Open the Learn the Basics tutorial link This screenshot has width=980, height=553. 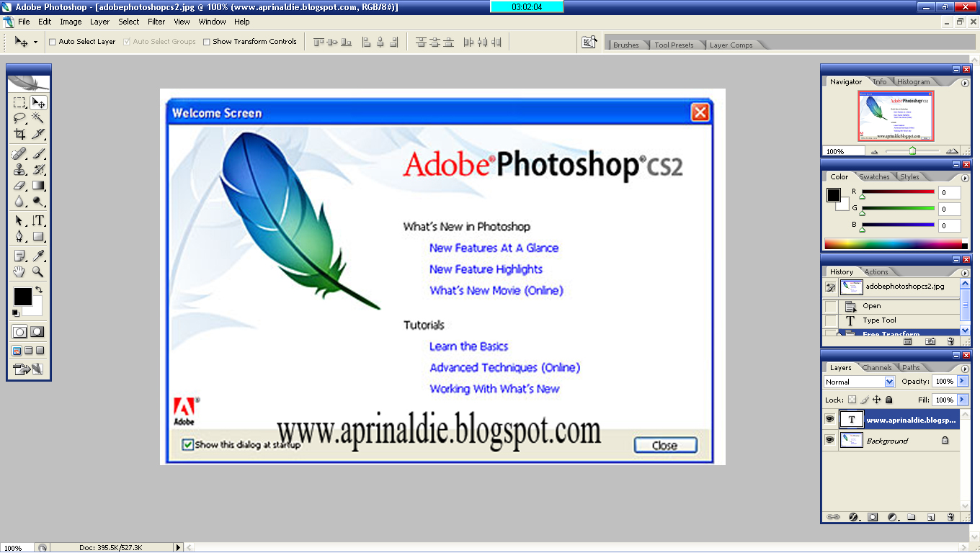[469, 346]
